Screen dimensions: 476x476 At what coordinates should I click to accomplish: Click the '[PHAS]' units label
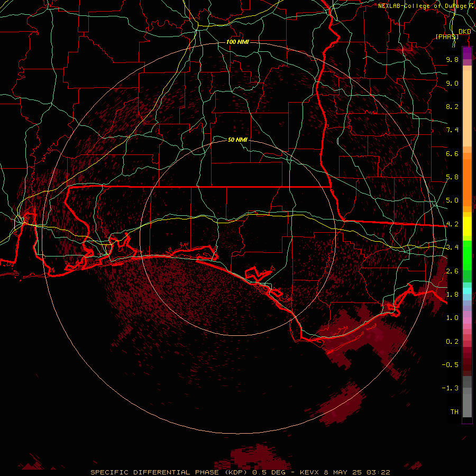coord(447,36)
